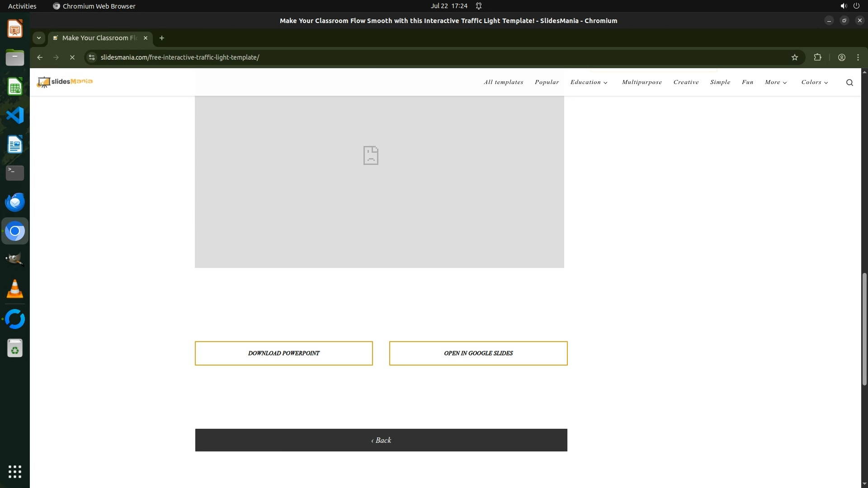Open the Chromium profile icon
The width and height of the screenshot is (868, 488).
pyautogui.click(x=841, y=57)
